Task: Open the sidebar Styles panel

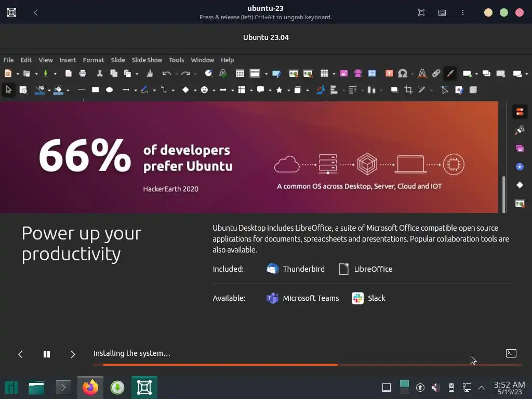Action: point(520,130)
